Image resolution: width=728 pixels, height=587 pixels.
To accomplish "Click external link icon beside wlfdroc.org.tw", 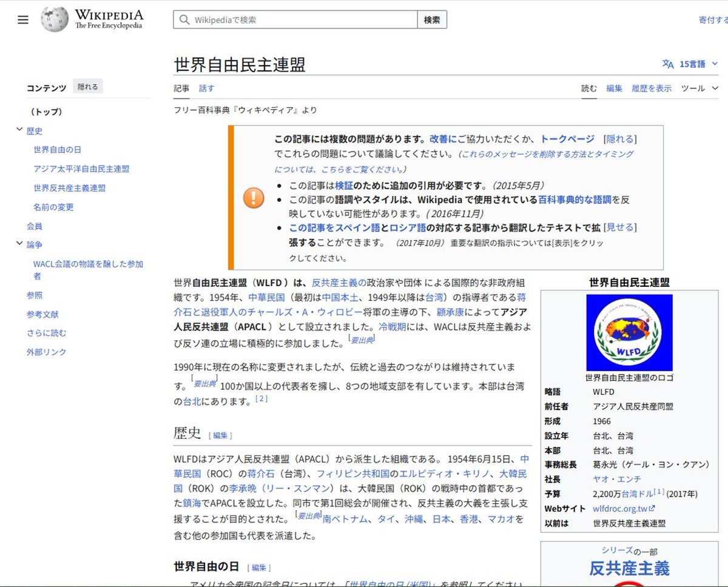I will [652, 509].
